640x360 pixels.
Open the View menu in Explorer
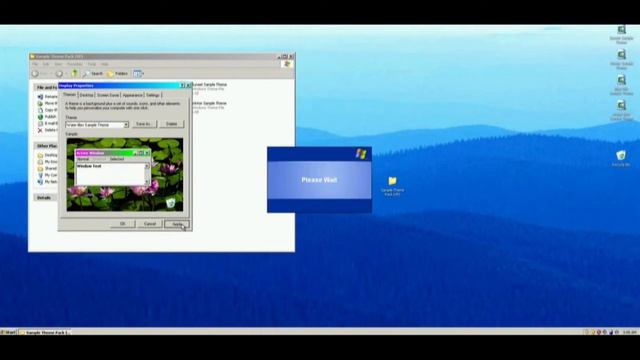[58, 64]
